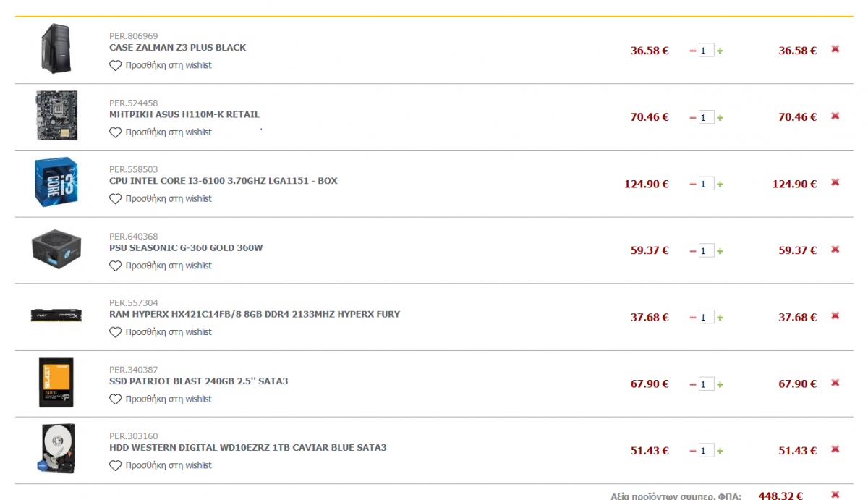Image resolution: width=868 pixels, height=500 pixels.
Task: Click the Intel Core i3 box thumbnail
Action: point(56,182)
